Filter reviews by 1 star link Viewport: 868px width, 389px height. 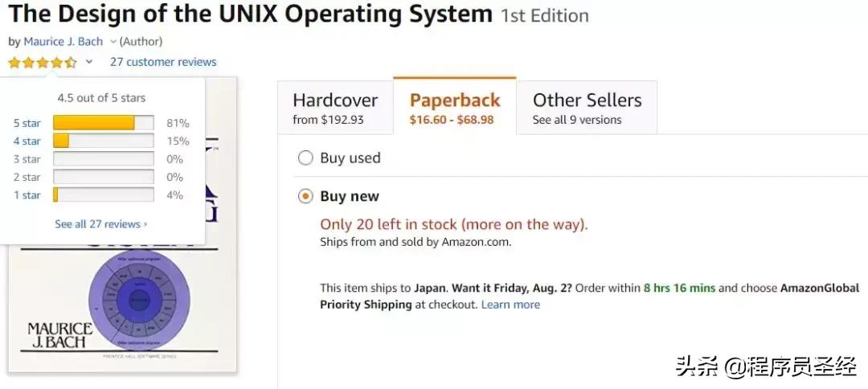(x=27, y=195)
